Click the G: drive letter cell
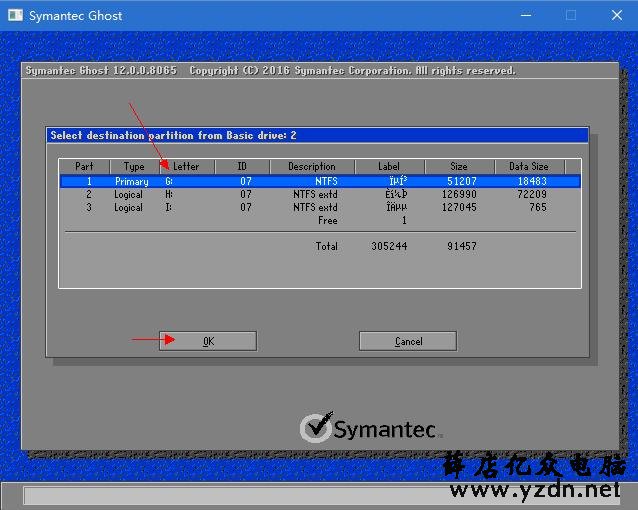Viewport: 638px width, 510px height. pyautogui.click(x=169, y=181)
